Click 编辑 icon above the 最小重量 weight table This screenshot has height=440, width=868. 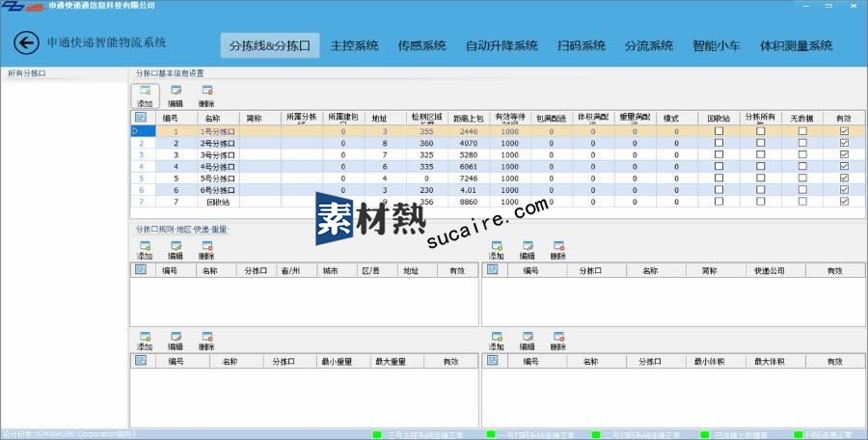tap(176, 341)
